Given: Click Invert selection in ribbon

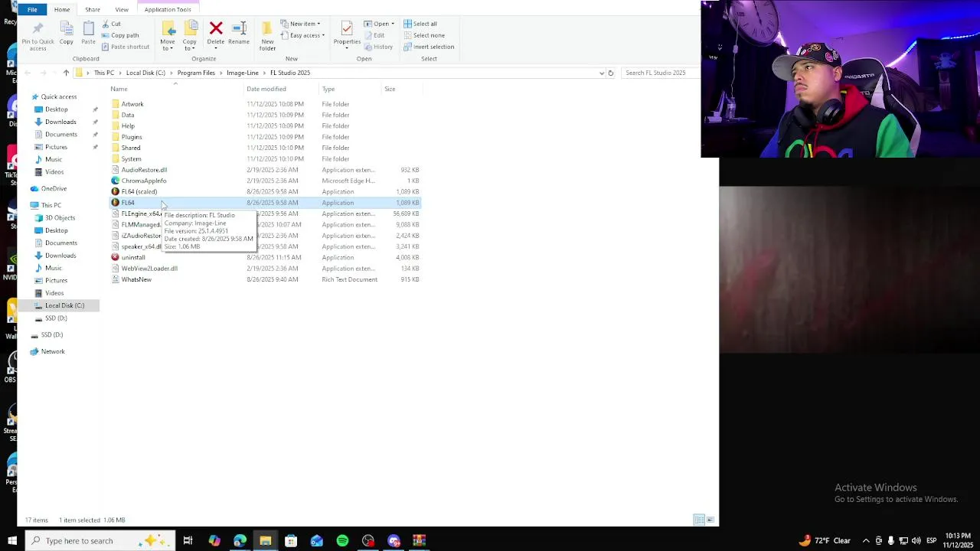Looking at the screenshot, I should coord(429,47).
